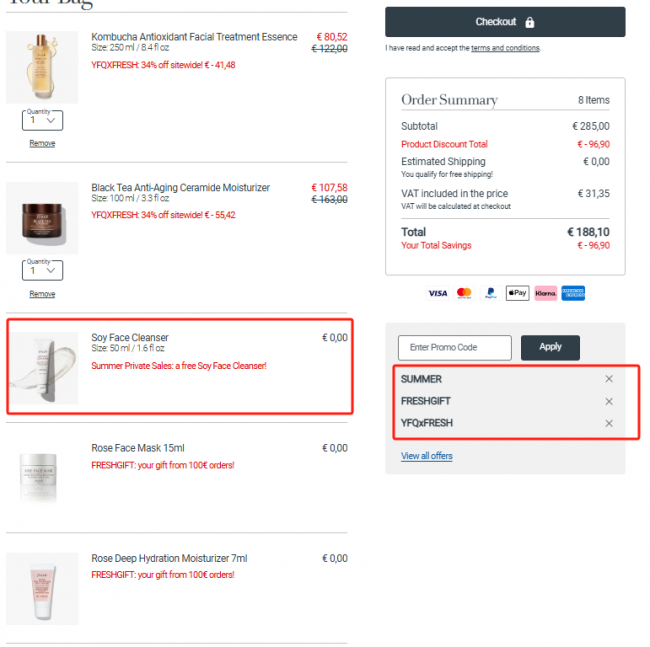Remove Kombucha Essence from the bag
Viewport: 650px width, 647px height.
[x=42, y=143]
